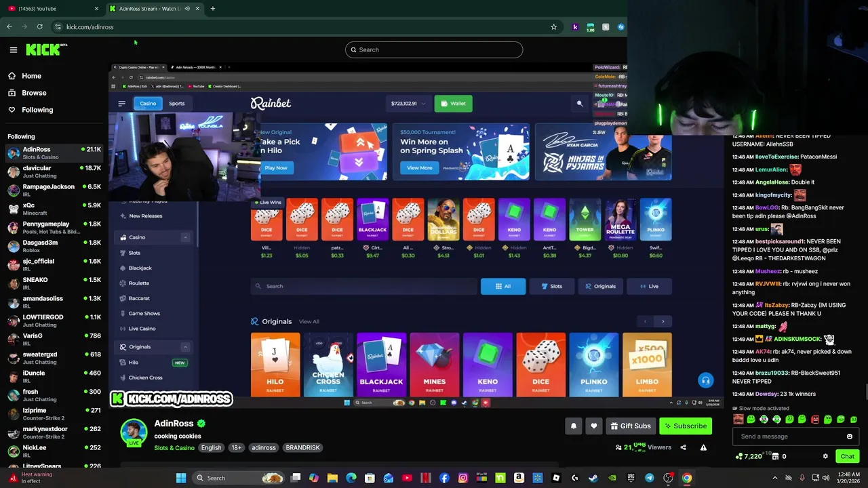Report the stream using the warning icon
Screen dimensions: 868x488
pos(703,447)
